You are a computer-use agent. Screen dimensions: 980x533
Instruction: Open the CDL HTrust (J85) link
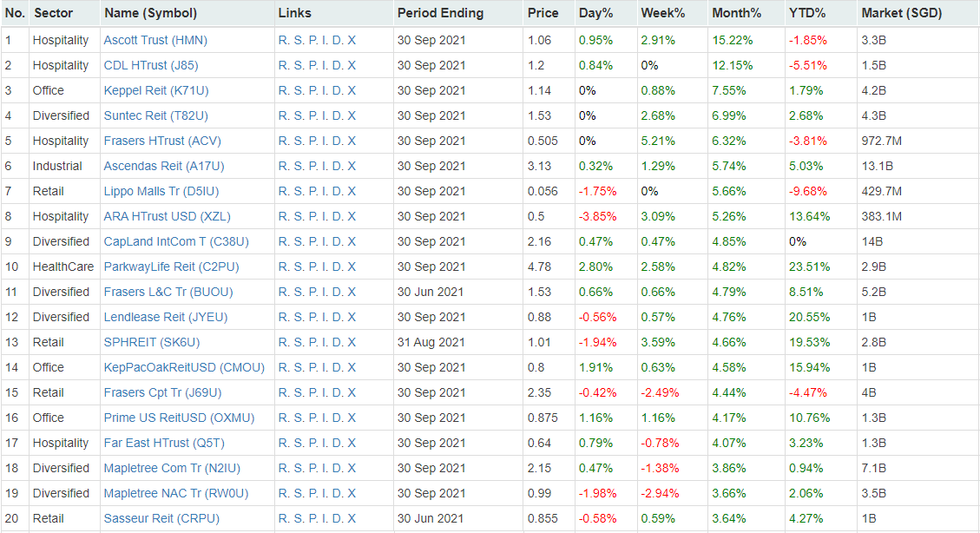pos(151,65)
